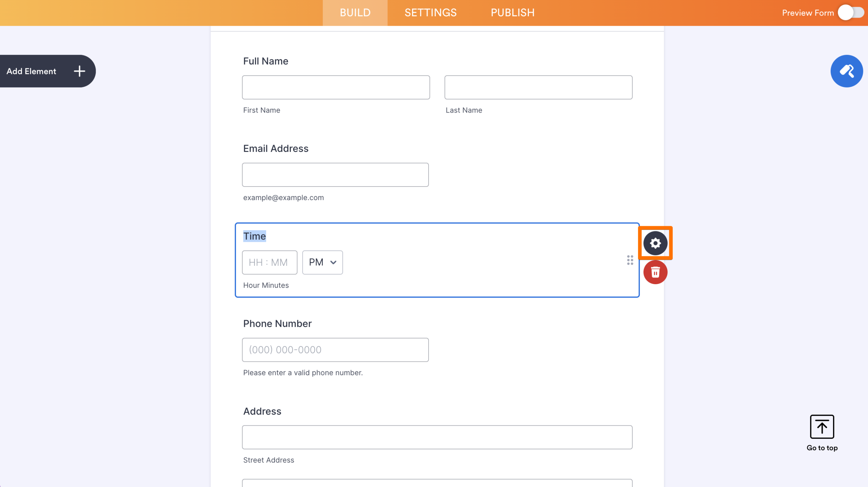Click the Phone Number input field

point(335,350)
